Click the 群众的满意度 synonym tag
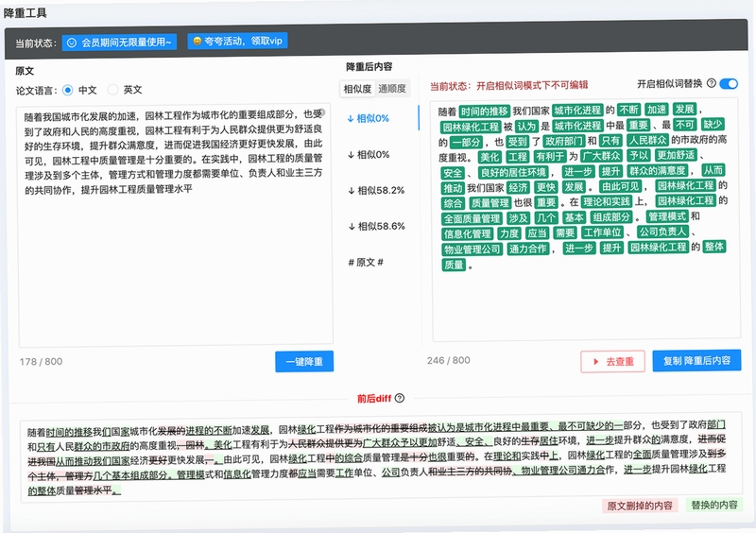 click(x=658, y=171)
